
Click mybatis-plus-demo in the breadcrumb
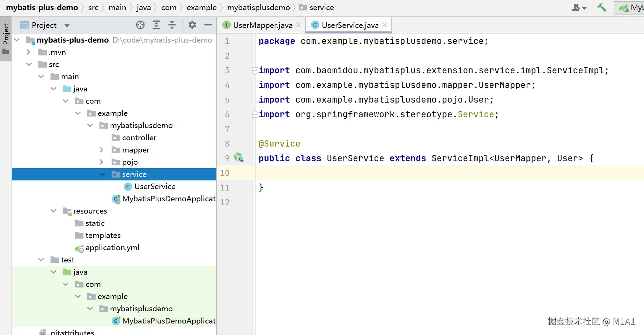pos(42,7)
